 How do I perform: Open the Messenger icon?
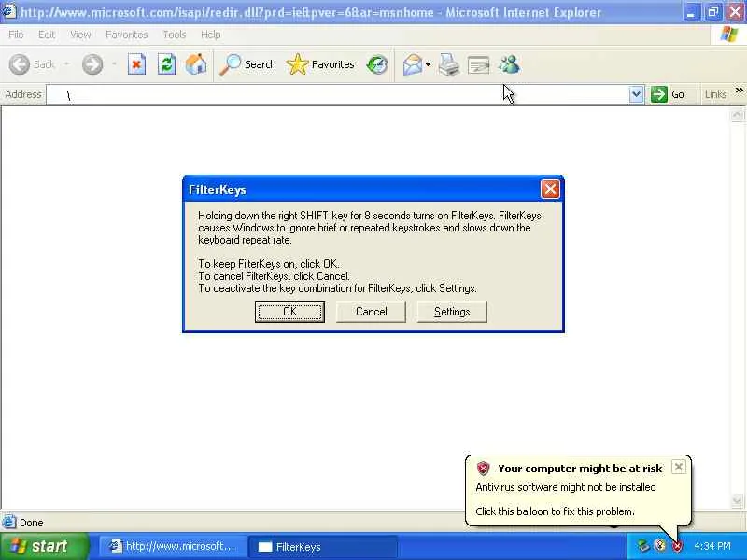click(509, 64)
